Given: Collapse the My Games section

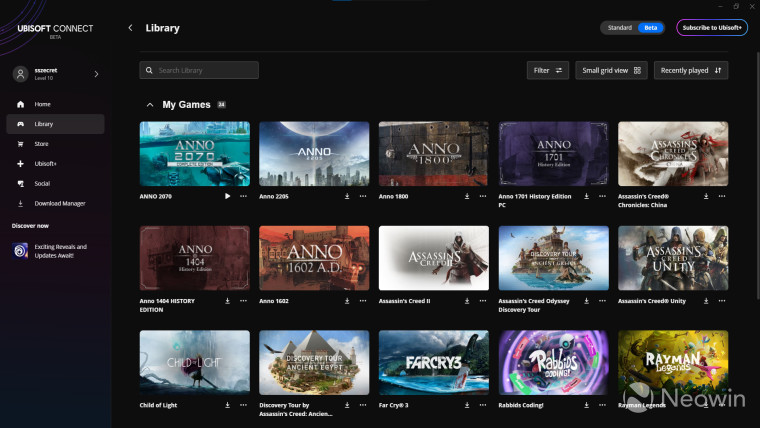Looking at the screenshot, I should [150, 105].
